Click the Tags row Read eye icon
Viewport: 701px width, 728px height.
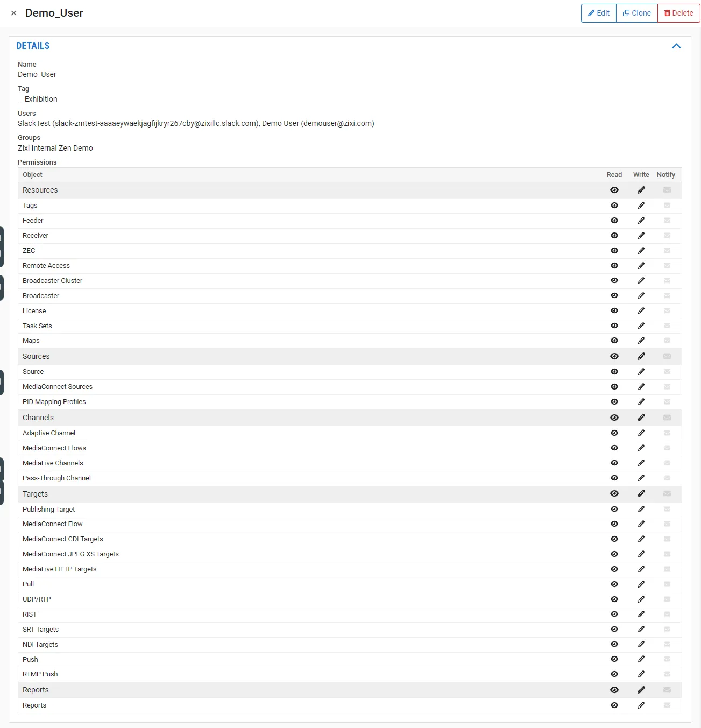pos(614,206)
